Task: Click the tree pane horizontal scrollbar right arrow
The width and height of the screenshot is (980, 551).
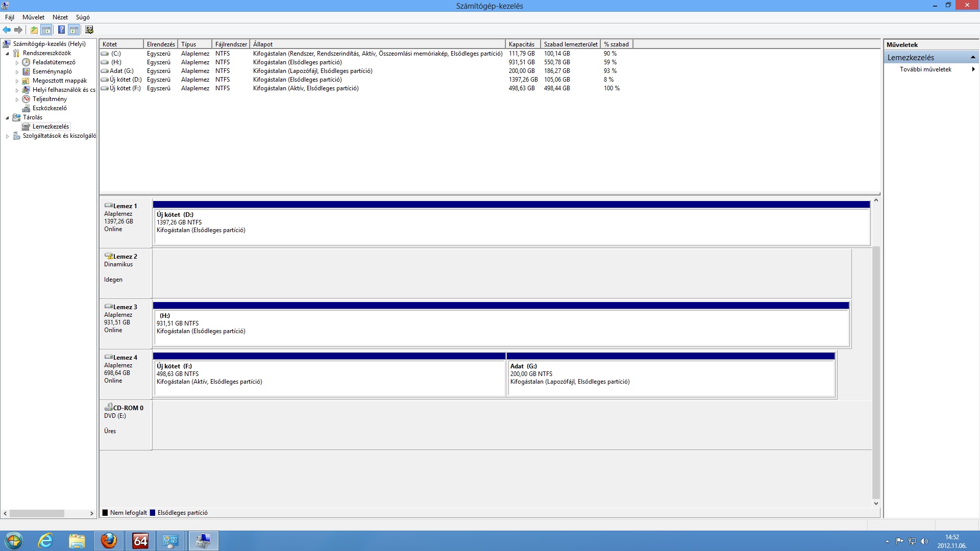Action: tap(92, 514)
